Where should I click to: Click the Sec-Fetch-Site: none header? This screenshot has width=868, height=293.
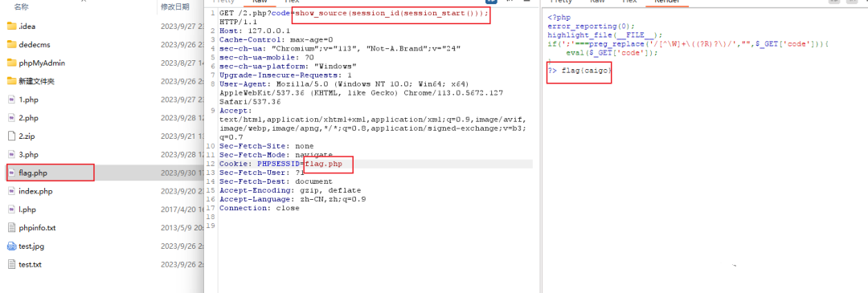click(x=267, y=146)
